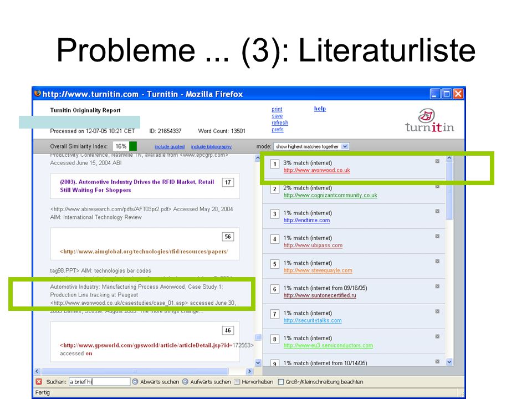Close the find bar with the red X

(39, 382)
